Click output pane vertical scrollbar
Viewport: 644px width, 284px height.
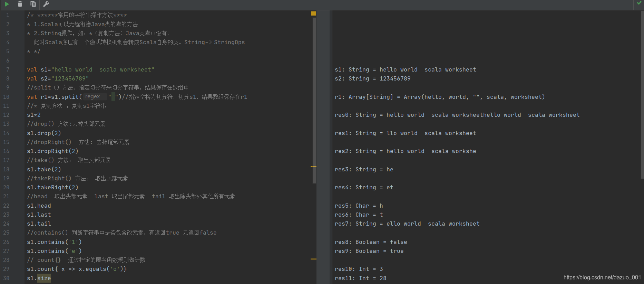642,94
